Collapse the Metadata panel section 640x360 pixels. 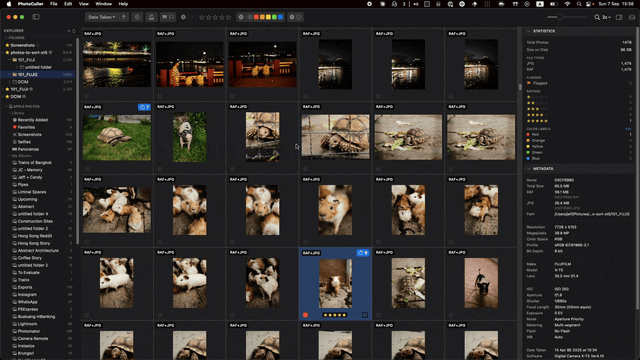(529, 169)
